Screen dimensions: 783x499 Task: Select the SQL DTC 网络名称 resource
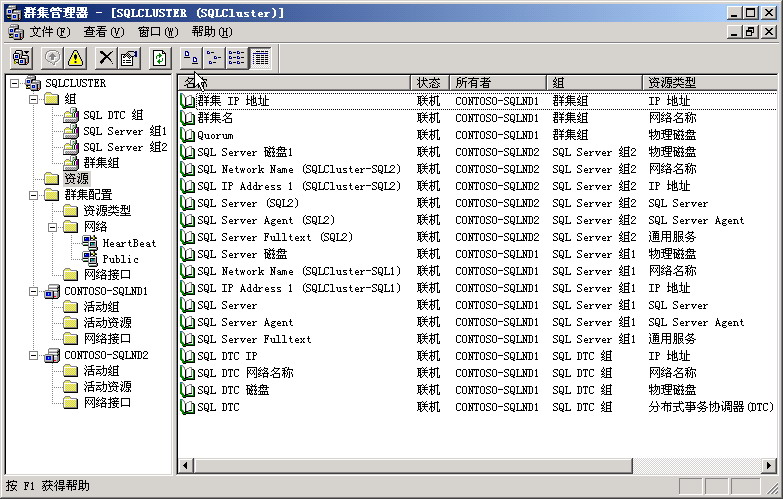[245, 373]
